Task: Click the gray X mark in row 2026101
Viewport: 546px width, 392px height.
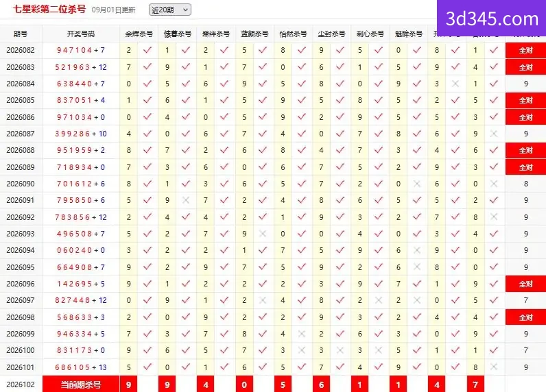Action: (x=494, y=367)
